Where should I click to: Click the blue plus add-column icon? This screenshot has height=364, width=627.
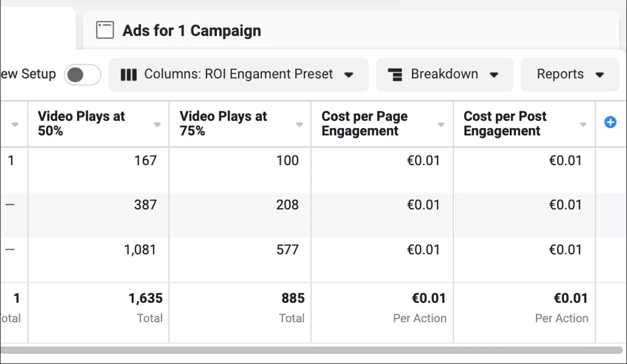click(610, 122)
